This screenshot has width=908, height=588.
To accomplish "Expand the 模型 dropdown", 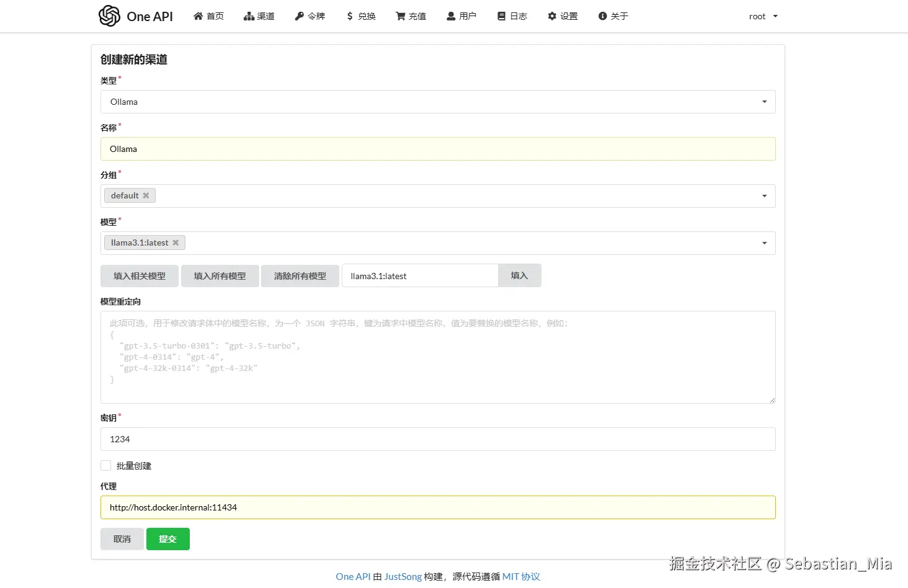I will [x=763, y=243].
